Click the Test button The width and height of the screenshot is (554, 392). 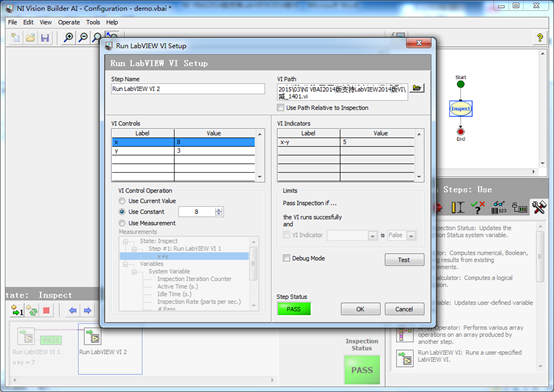point(404,260)
